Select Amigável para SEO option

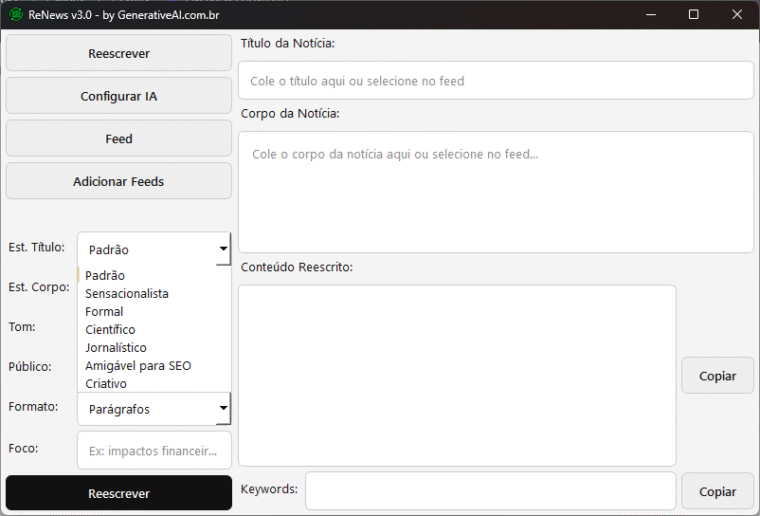138,366
